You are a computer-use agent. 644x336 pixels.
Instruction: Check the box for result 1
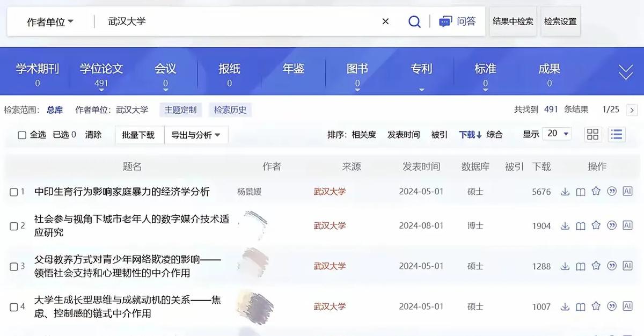[x=14, y=192]
